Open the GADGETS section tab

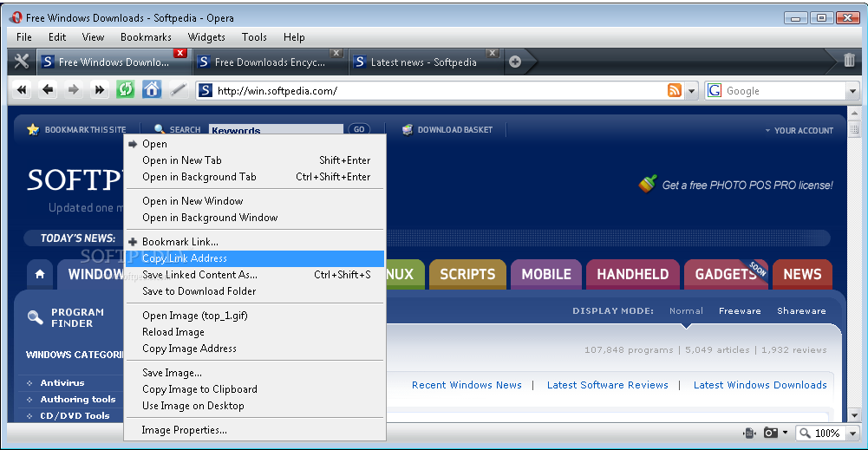pyautogui.click(x=726, y=274)
